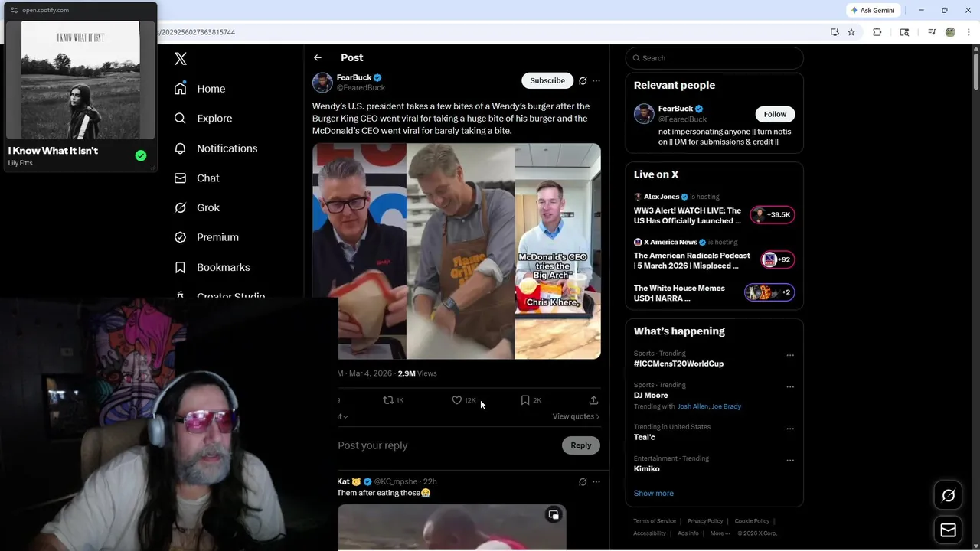Click the Search box

pyautogui.click(x=714, y=58)
